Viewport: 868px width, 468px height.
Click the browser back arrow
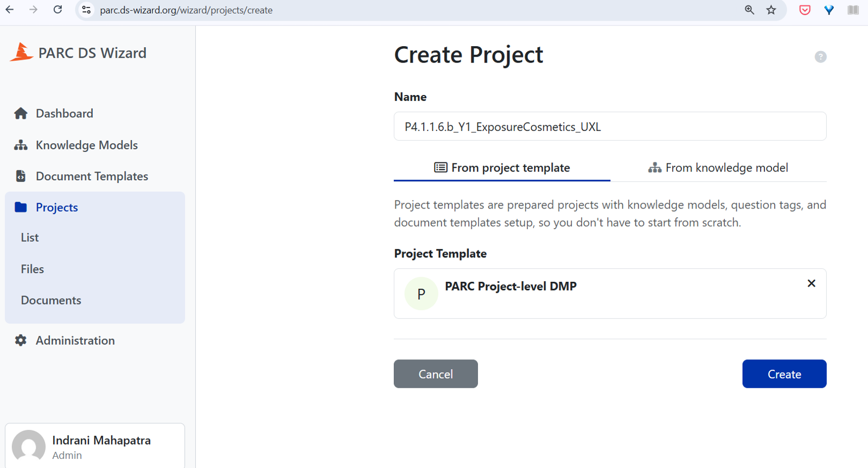point(10,10)
